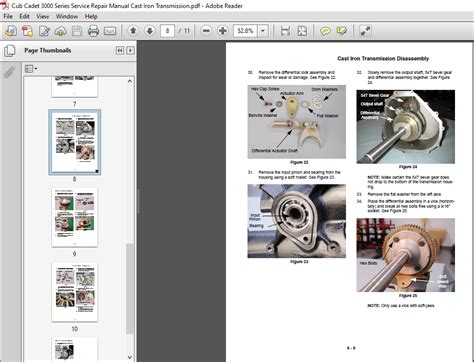Go to next page with down arrow
The width and height of the screenshot is (474, 362).
(150, 31)
